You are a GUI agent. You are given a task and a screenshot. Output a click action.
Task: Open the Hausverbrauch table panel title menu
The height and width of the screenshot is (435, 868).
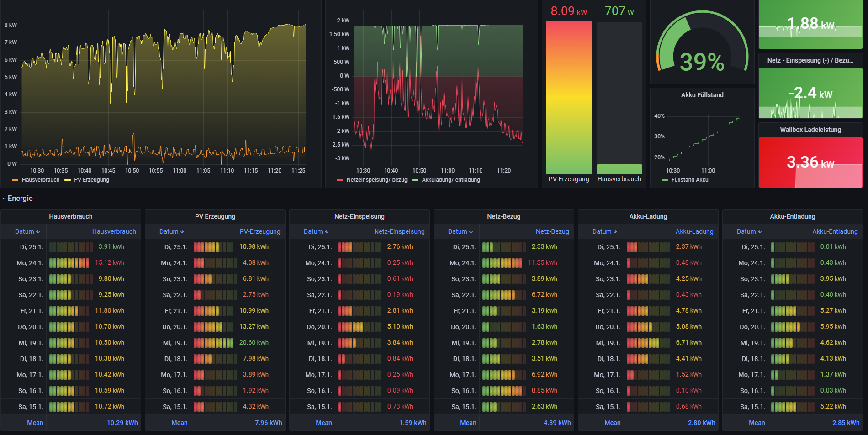[x=71, y=216]
